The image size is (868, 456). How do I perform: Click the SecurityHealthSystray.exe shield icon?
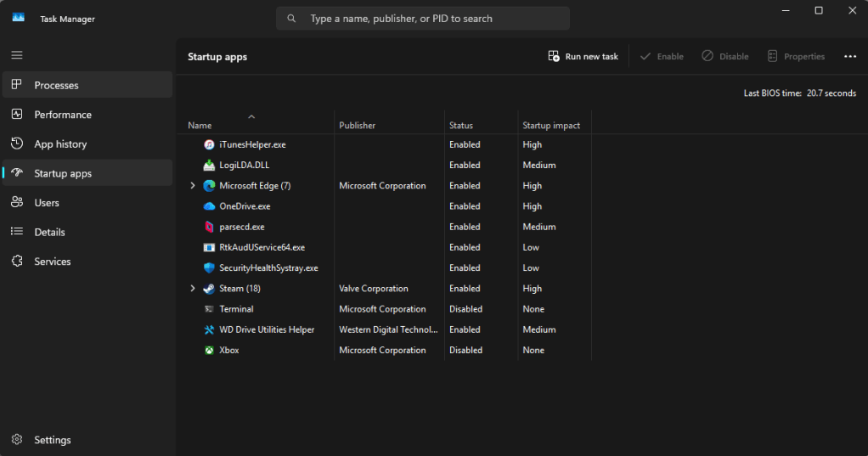pyautogui.click(x=209, y=267)
